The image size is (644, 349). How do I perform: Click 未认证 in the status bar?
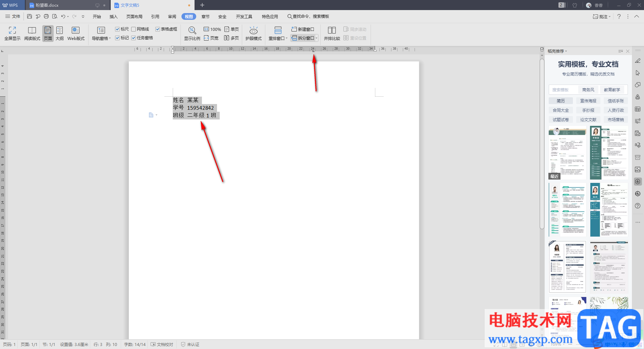pyautogui.click(x=190, y=344)
